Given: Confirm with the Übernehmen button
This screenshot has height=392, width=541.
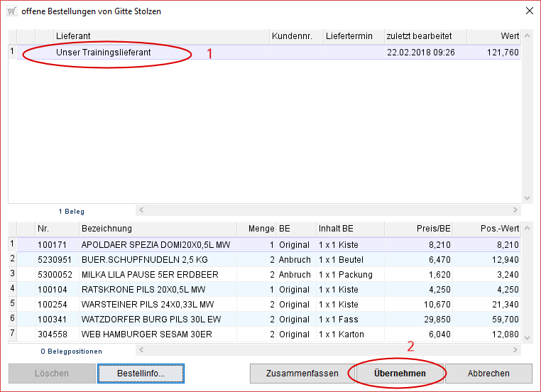Looking at the screenshot, I should 400,374.
